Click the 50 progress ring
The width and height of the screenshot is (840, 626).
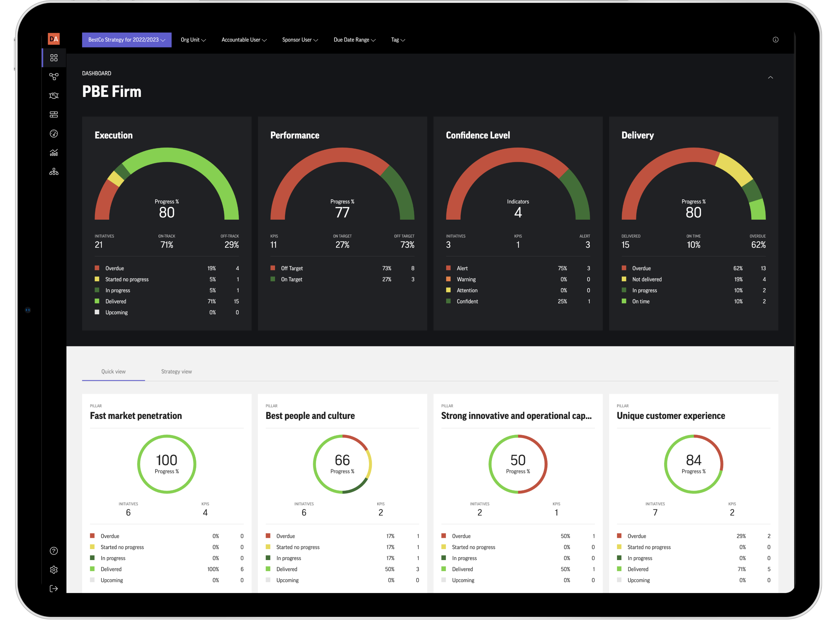(518, 464)
